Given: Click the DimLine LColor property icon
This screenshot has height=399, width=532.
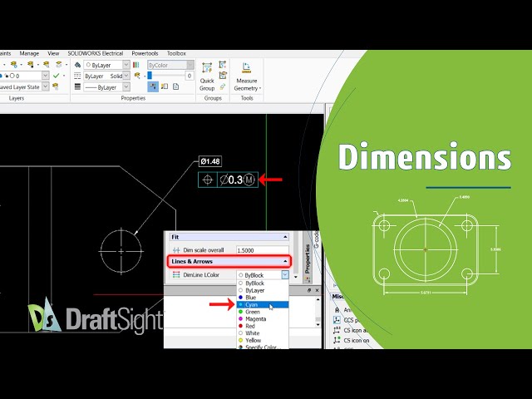Looking at the screenshot, I should click(176, 275).
